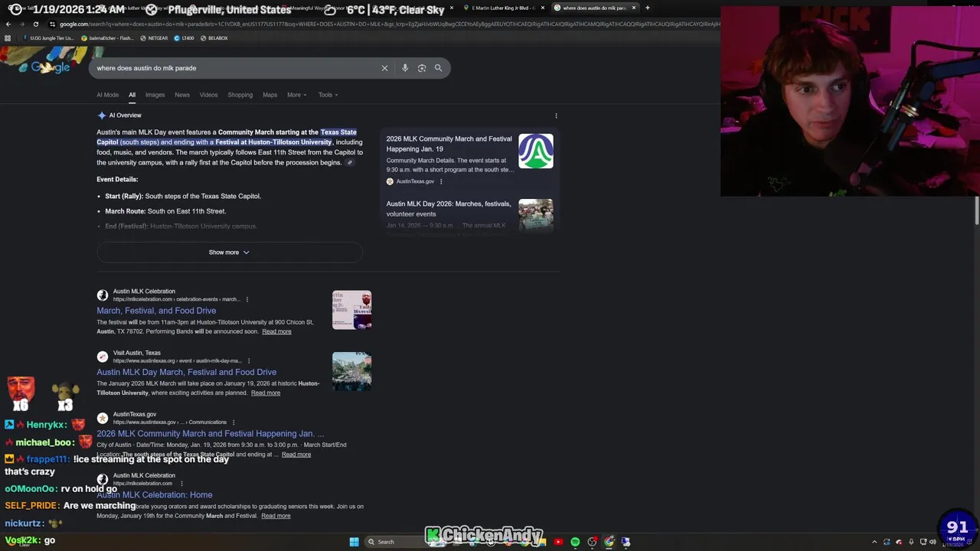The height and width of the screenshot is (551, 980).
Task: Click aerial thumbnail beside Visit Austin result
Action: (x=352, y=371)
